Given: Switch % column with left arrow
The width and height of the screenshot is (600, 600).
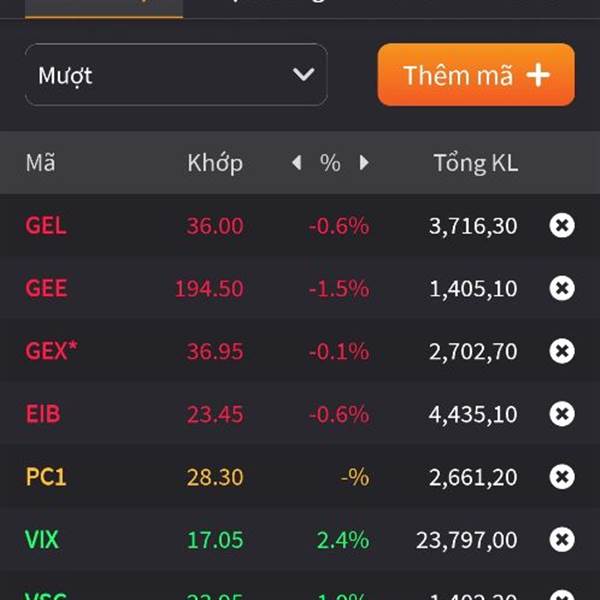Looking at the screenshot, I should 296,163.
